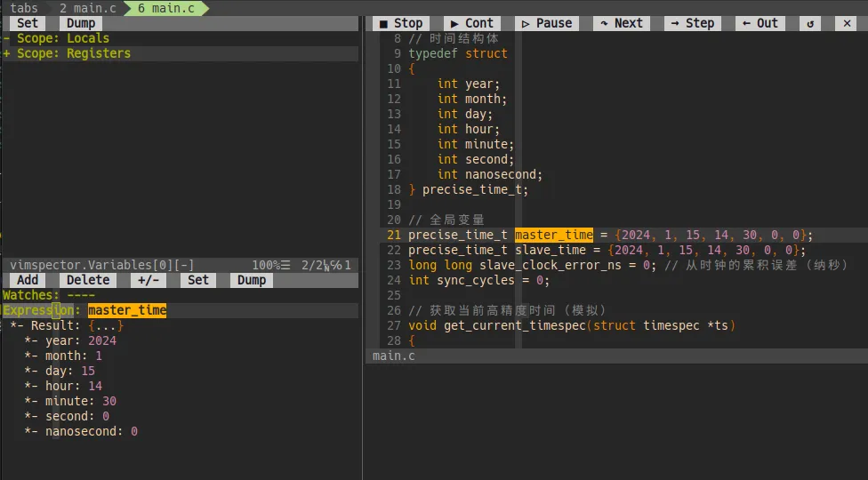
Task: Delete the selected watch expression
Action: [x=88, y=280]
